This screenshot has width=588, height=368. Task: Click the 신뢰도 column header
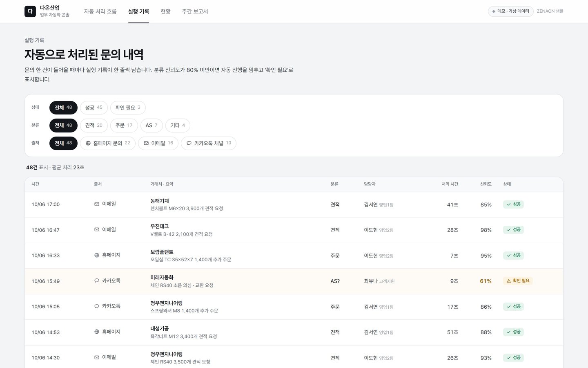[x=486, y=184]
